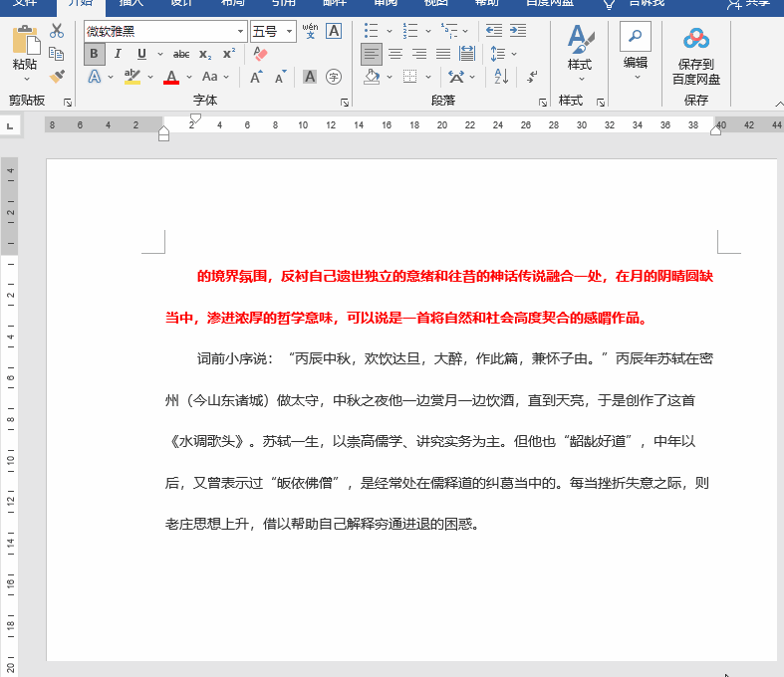
Task: Center align text
Action: click(x=395, y=54)
